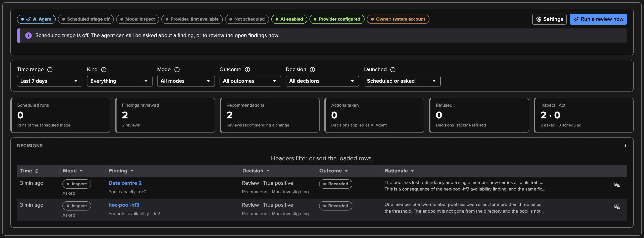The width and height of the screenshot is (644, 238).
Task: Click the Time range info icon
Action: click(x=50, y=70)
